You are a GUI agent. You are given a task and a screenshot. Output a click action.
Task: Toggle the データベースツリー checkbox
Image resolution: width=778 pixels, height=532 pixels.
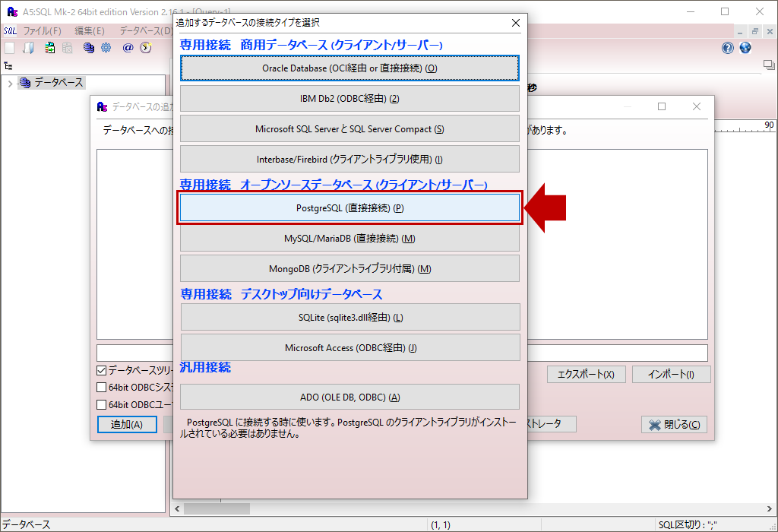point(101,370)
